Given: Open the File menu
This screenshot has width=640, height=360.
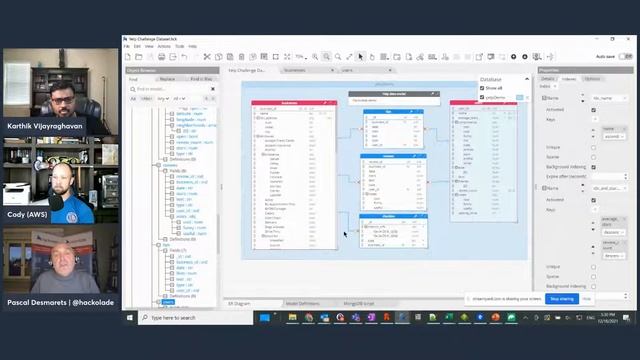Looking at the screenshot, I should point(127,47).
